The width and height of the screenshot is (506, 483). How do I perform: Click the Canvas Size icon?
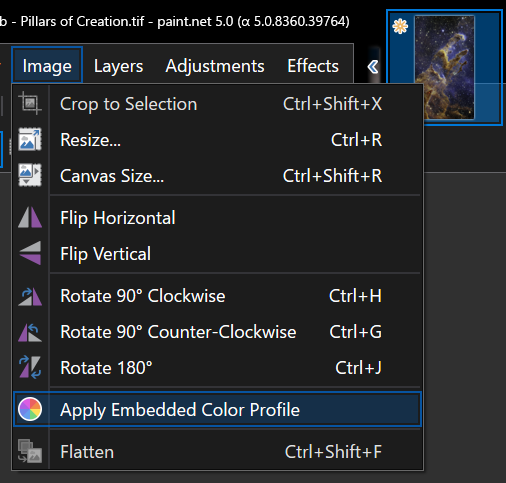pyautogui.click(x=30, y=175)
